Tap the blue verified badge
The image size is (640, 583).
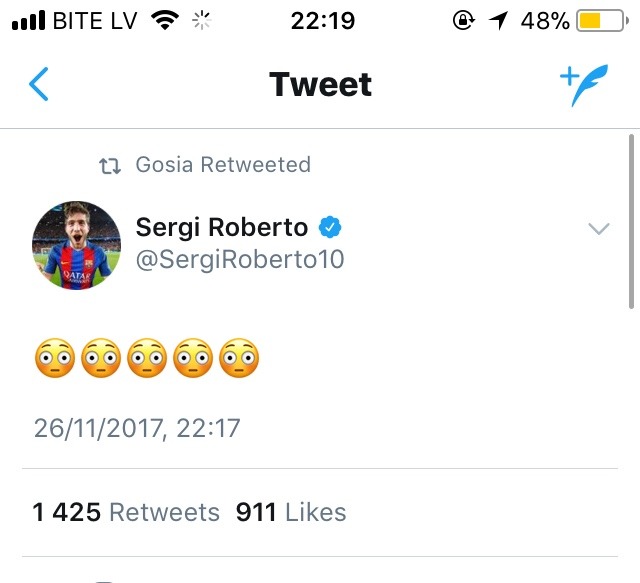click(x=331, y=227)
